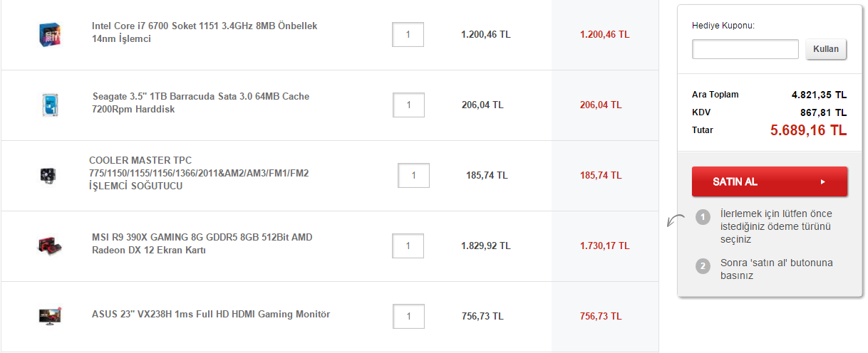Select the Seagate Barracuda quantity field
This screenshot has height=353, width=868.
point(408,105)
